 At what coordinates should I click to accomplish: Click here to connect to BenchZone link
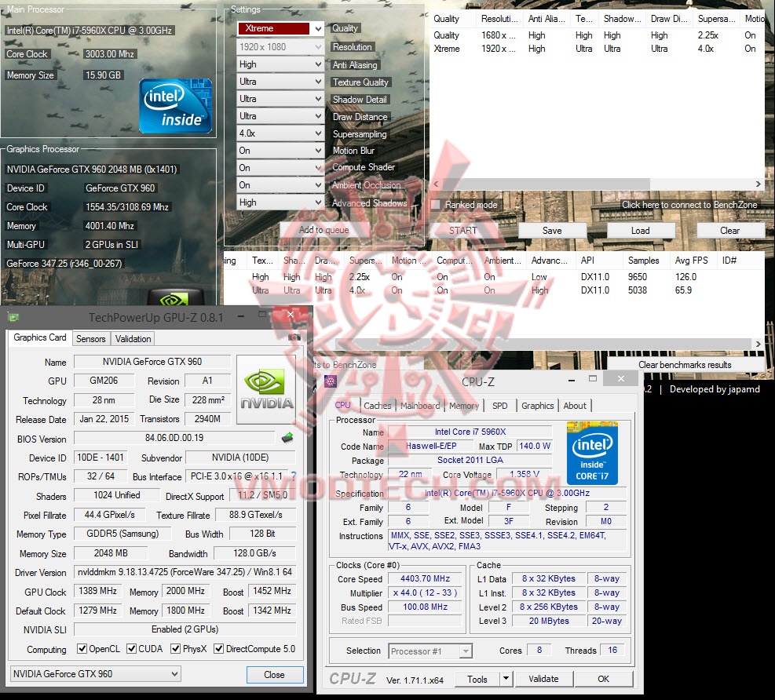point(689,205)
